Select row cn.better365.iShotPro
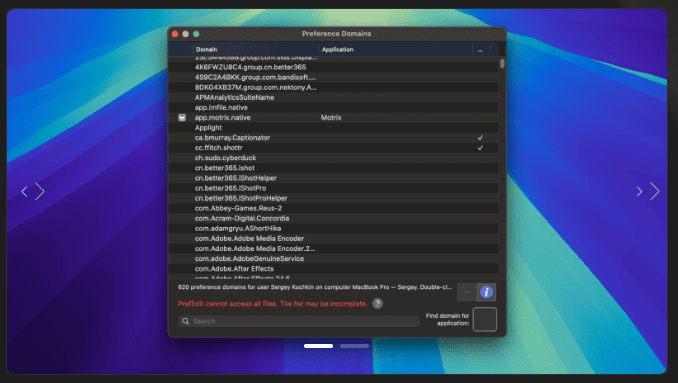678x383 pixels. 333,188
